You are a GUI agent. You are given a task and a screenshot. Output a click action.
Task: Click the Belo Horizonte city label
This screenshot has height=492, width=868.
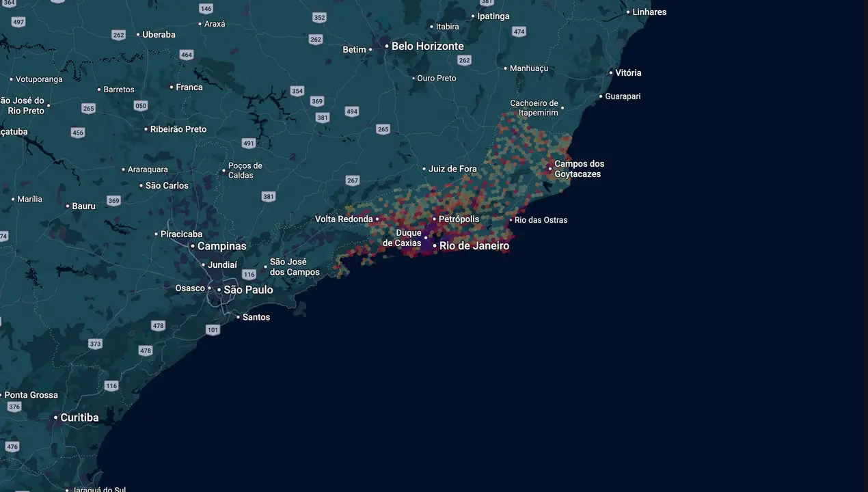[x=427, y=46]
